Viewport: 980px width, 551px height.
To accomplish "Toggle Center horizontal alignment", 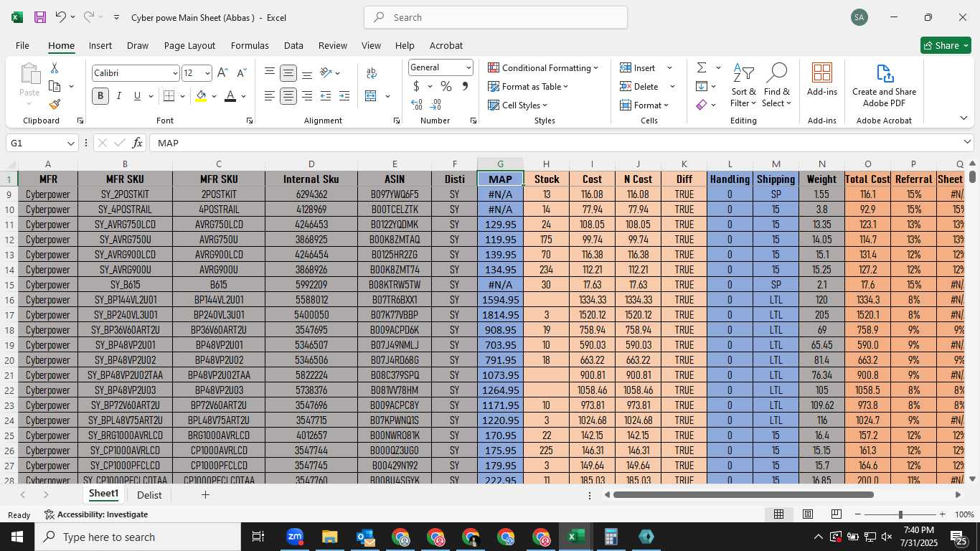I will click(x=288, y=96).
